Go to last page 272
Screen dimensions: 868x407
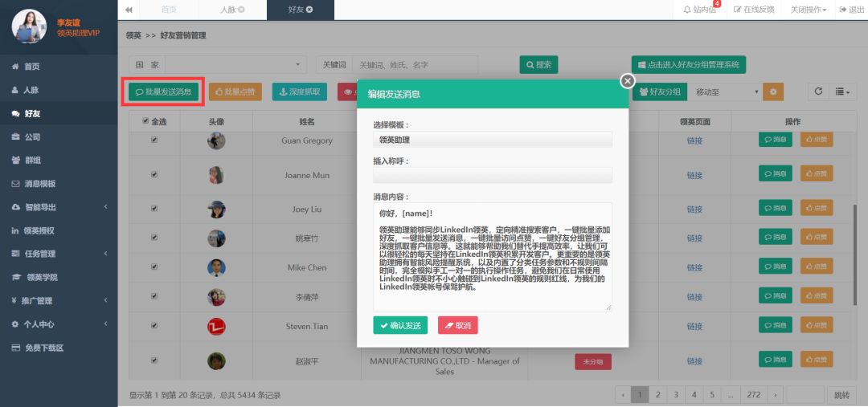[x=753, y=395]
